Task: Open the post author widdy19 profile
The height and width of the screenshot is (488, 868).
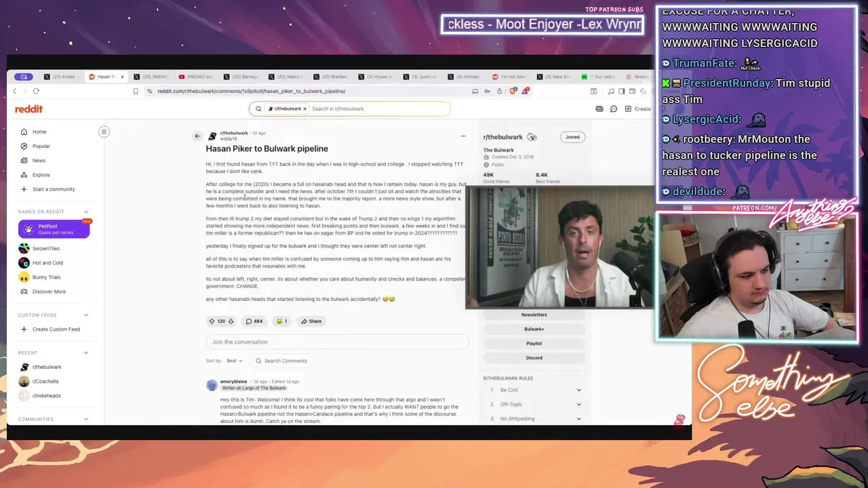Action: pyautogui.click(x=229, y=139)
